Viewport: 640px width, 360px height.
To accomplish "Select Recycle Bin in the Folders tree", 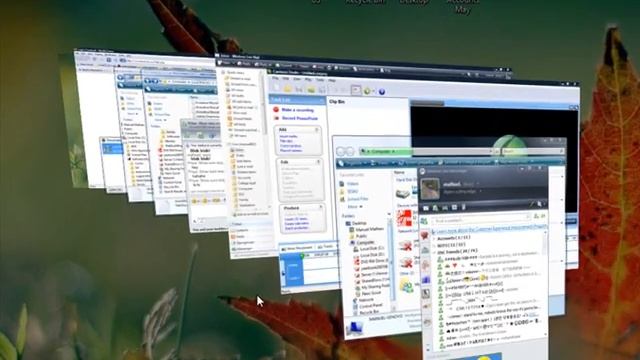I will click(x=369, y=313).
